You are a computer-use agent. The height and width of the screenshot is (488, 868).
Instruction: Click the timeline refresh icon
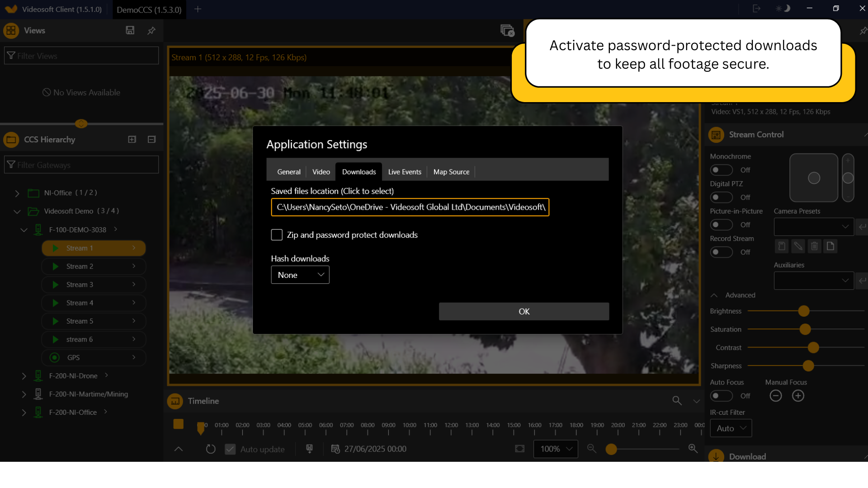[x=211, y=449]
